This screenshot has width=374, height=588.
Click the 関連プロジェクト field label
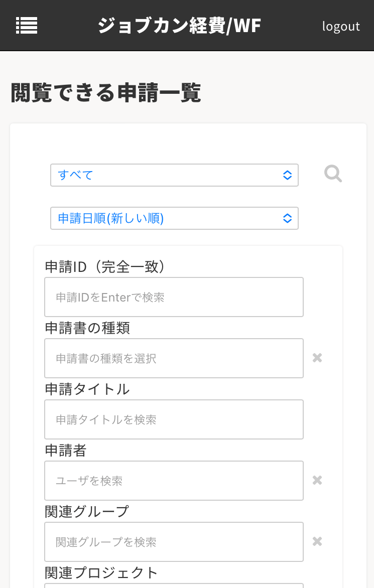(x=101, y=572)
